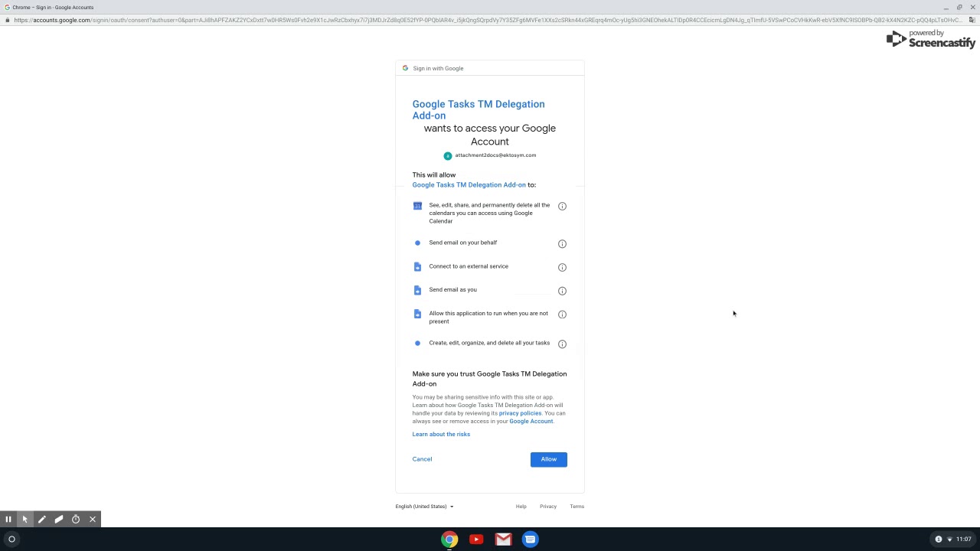Open Messages app from the shelf

(530, 540)
